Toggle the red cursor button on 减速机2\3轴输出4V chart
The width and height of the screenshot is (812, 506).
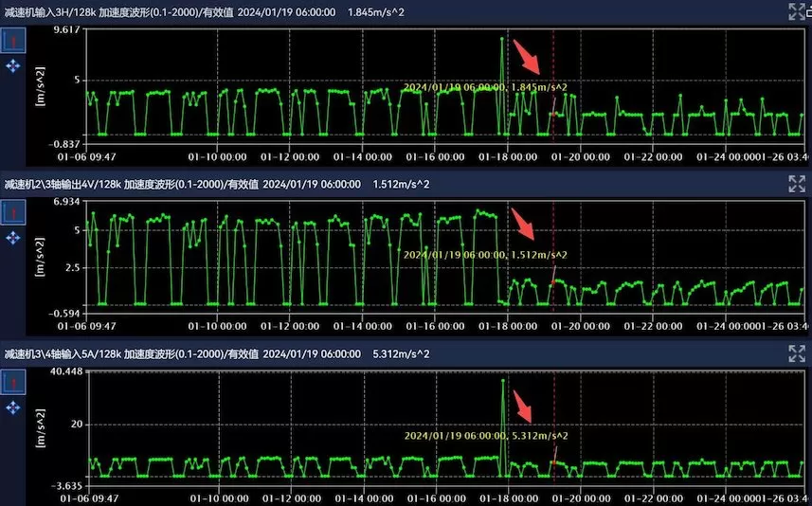pyautogui.click(x=13, y=212)
